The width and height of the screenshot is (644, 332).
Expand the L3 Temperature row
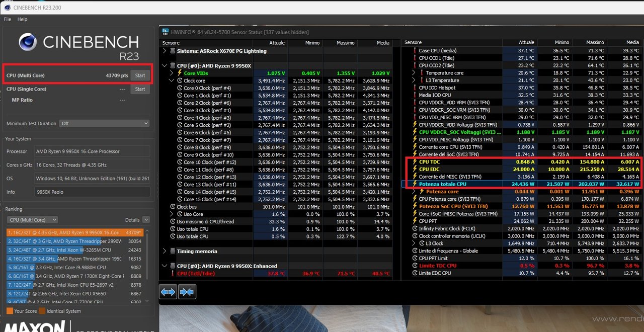414,80
